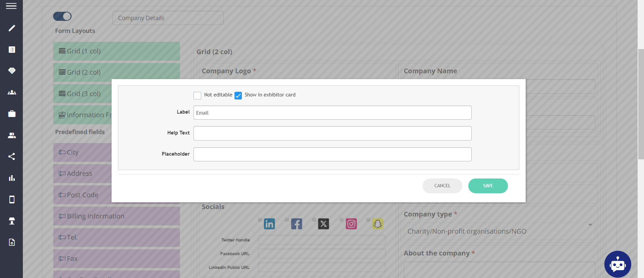Open the hamburger menu in sidebar
This screenshot has height=278, width=644.
tap(11, 6)
